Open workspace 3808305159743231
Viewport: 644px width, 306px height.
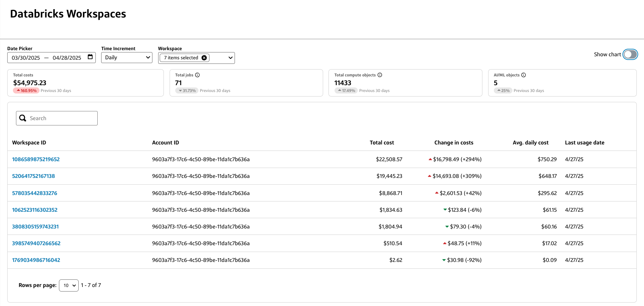[35, 227]
